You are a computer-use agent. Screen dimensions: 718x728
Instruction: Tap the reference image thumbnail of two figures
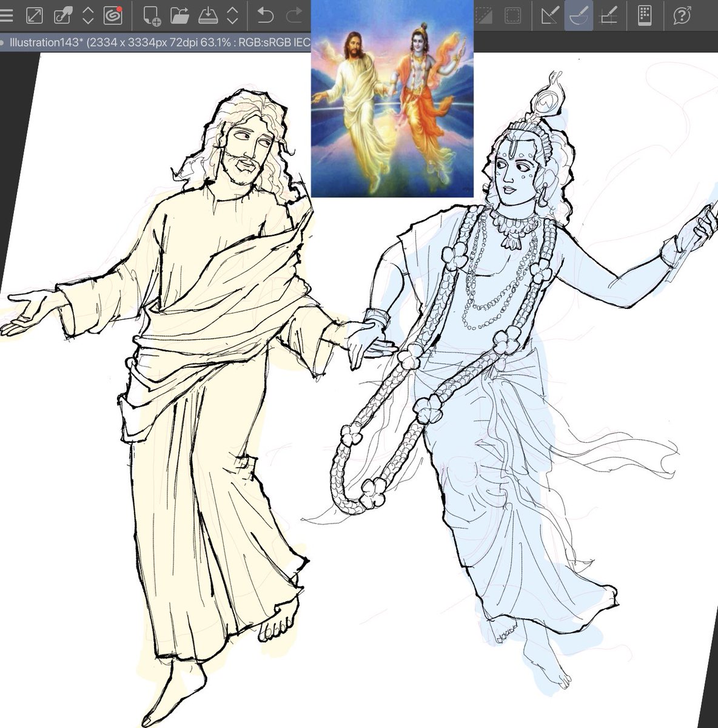pos(392,98)
